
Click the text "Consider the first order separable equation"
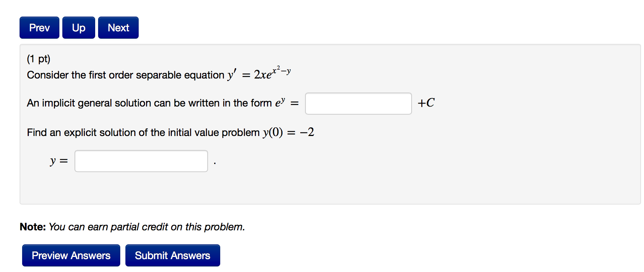(x=125, y=75)
